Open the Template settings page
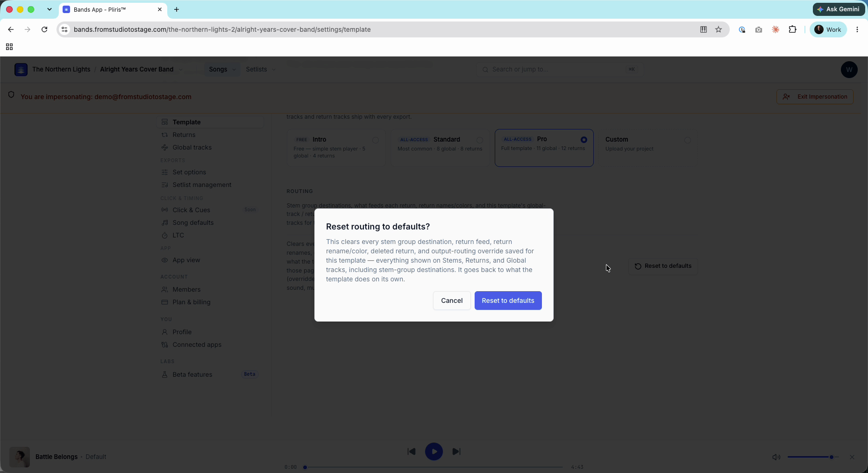The image size is (868, 473). pyautogui.click(x=210, y=122)
